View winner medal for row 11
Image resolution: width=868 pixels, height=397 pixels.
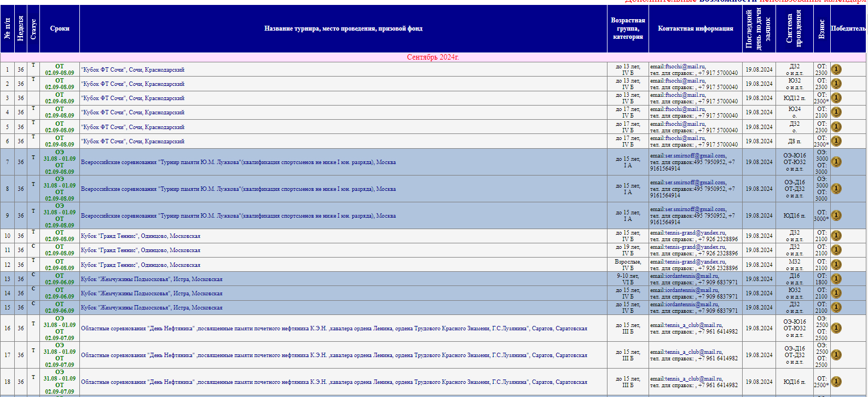click(x=836, y=250)
